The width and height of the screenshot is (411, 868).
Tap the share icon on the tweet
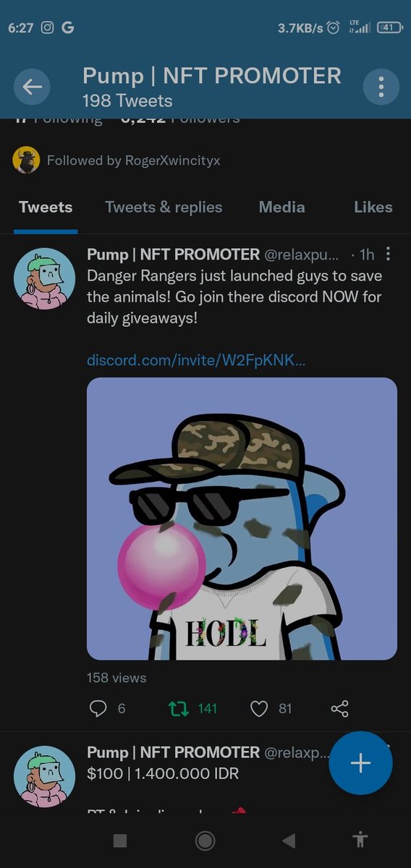coord(340,709)
